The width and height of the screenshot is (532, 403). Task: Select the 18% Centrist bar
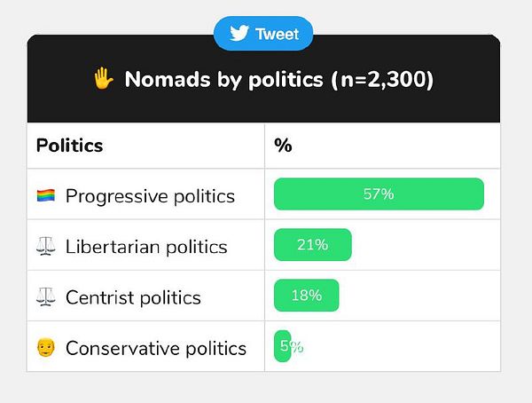[x=307, y=296]
